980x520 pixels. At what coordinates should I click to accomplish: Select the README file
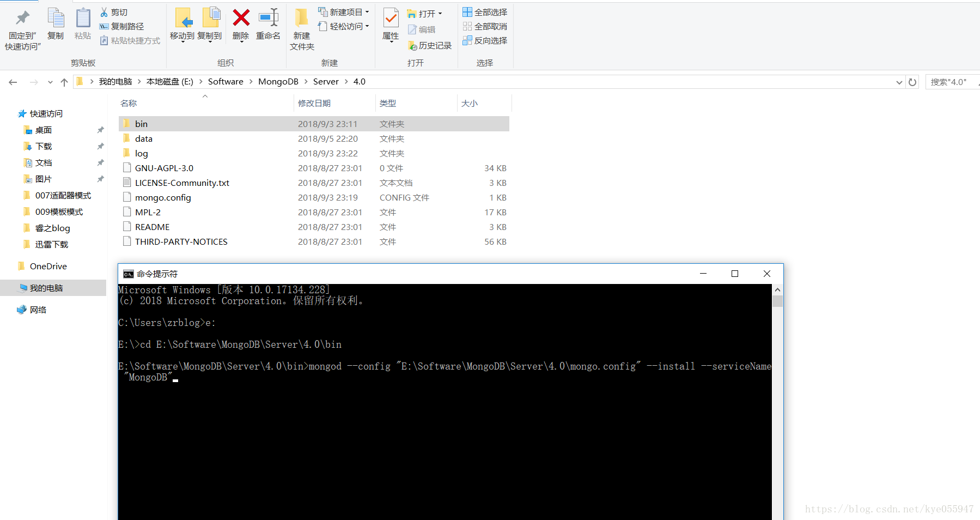click(x=314, y=227)
